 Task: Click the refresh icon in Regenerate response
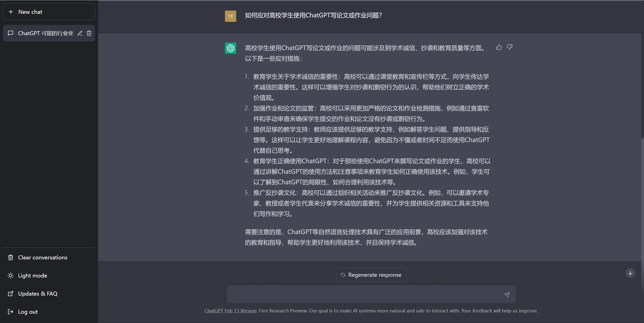pyautogui.click(x=343, y=275)
